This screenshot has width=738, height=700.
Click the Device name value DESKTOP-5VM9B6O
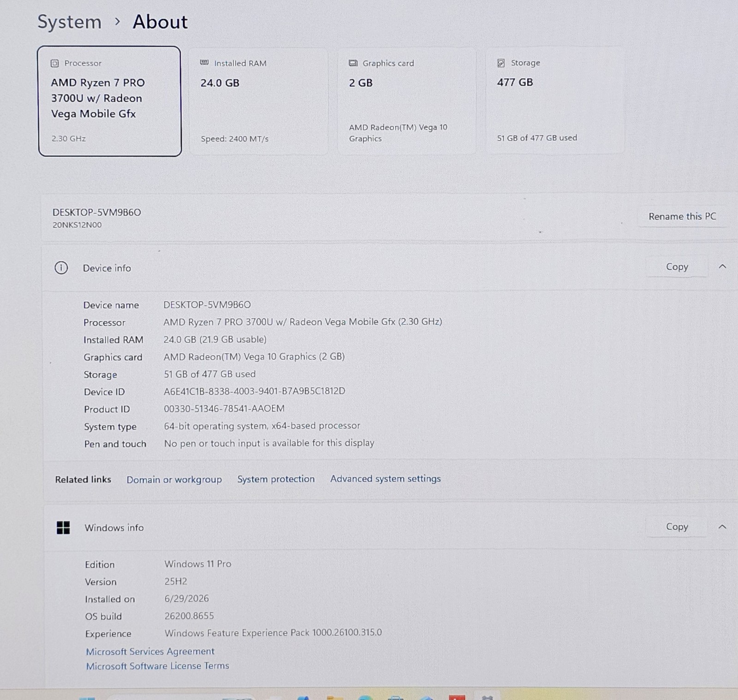(x=207, y=305)
